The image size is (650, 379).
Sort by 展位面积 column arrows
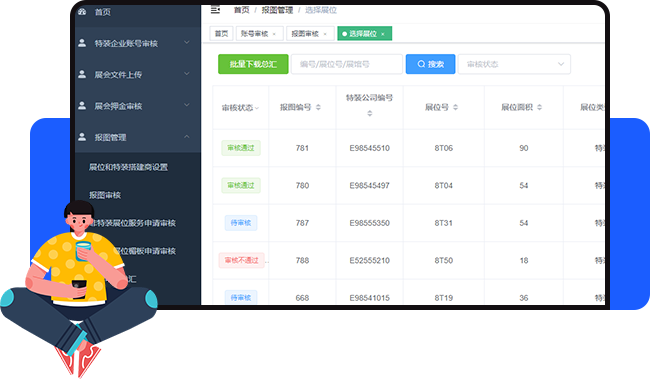coord(539,107)
